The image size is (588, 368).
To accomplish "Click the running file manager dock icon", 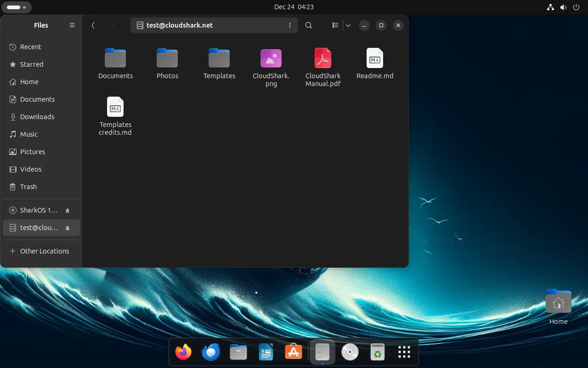I will click(x=322, y=352).
